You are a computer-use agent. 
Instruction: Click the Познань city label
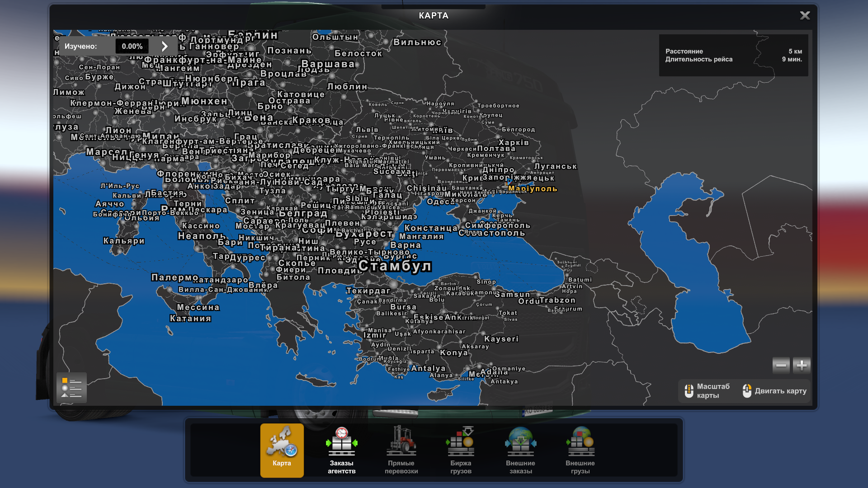290,50
